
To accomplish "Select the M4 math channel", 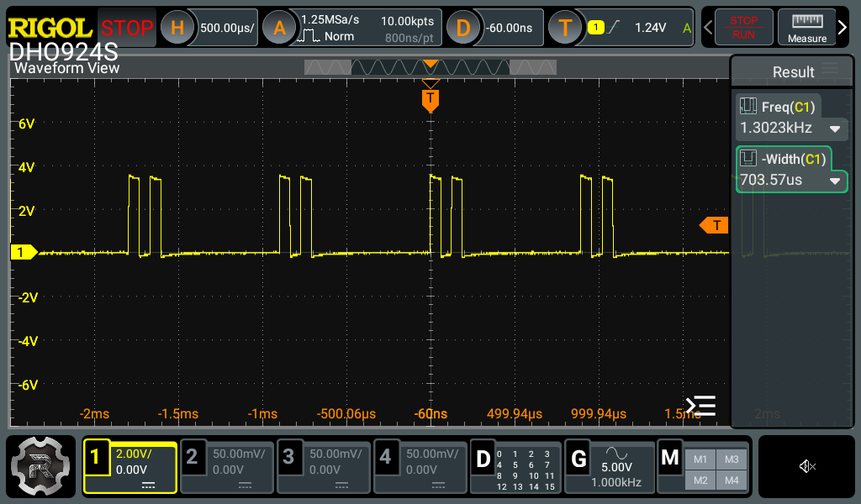I will 732,480.
